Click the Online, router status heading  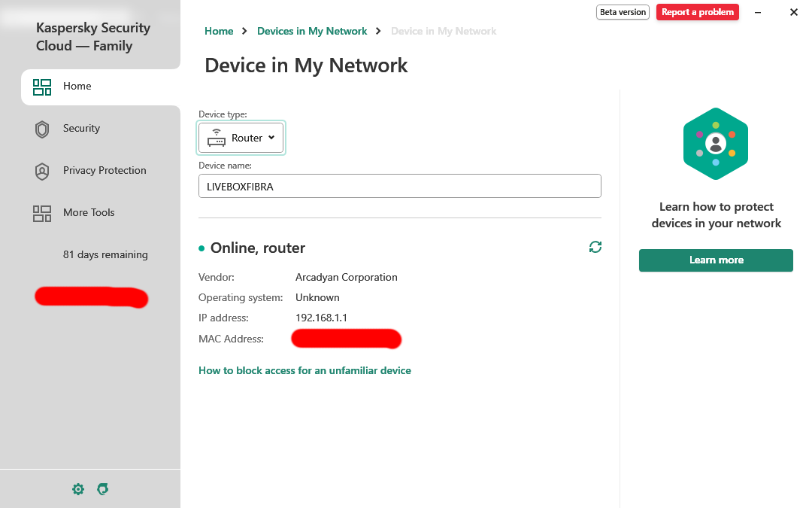coord(257,248)
